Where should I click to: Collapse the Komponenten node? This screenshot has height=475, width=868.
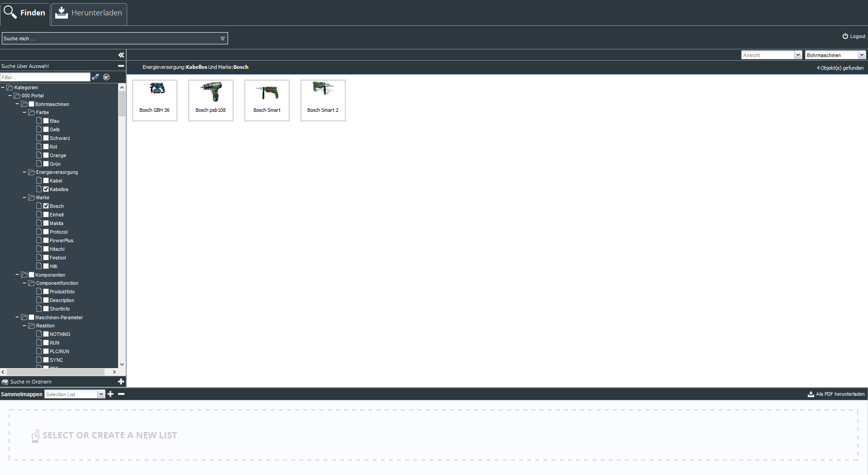(x=17, y=274)
